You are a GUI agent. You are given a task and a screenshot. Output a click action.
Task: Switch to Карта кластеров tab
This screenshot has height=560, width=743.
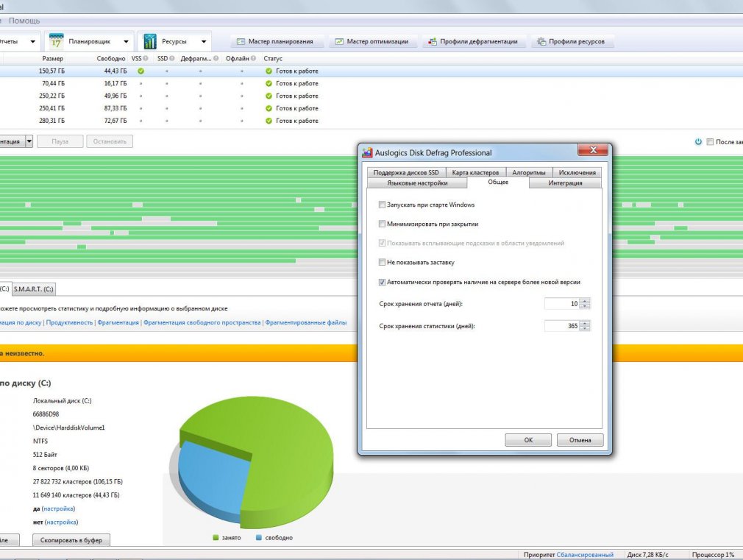pos(475,173)
